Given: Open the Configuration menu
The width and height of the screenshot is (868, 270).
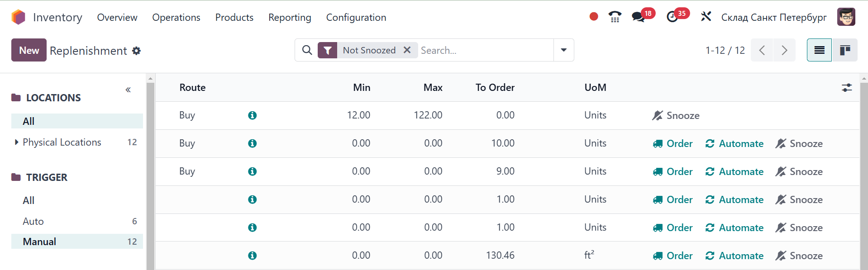Looking at the screenshot, I should point(356,18).
